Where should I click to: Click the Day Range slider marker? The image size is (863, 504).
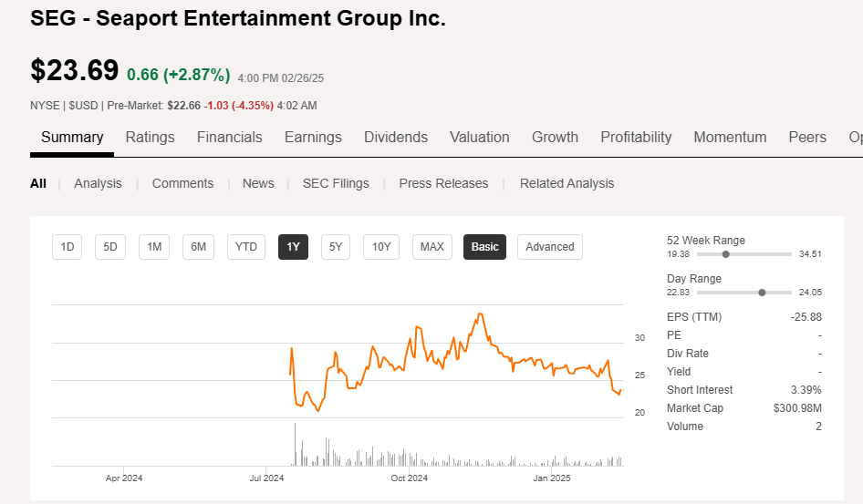pyautogui.click(x=762, y=293)
